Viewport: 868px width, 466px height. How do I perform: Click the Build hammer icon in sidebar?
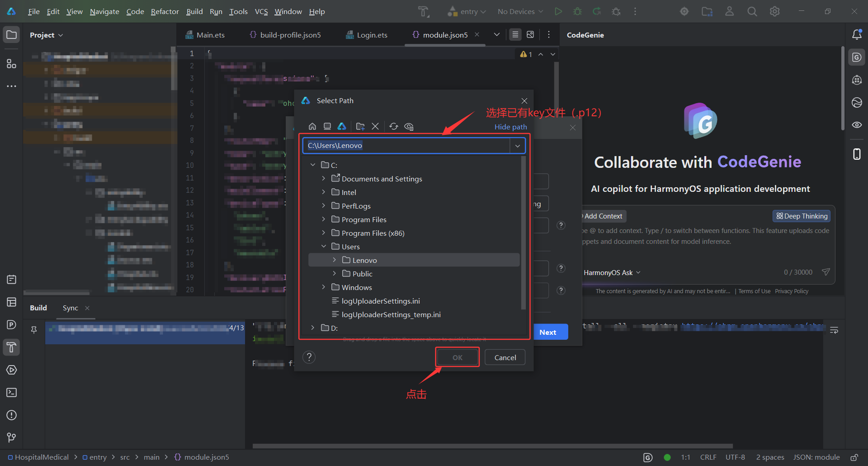click(x=11, y=347)
